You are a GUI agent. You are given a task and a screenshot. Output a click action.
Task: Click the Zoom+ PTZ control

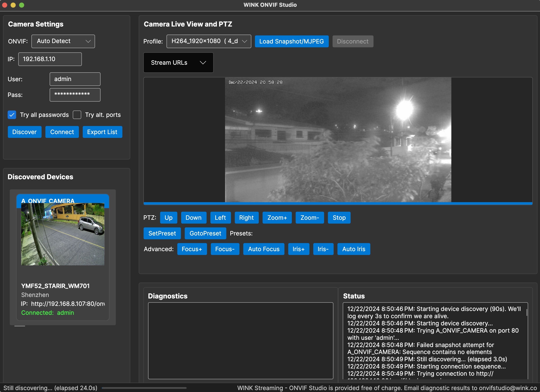(x=277, y=218)
